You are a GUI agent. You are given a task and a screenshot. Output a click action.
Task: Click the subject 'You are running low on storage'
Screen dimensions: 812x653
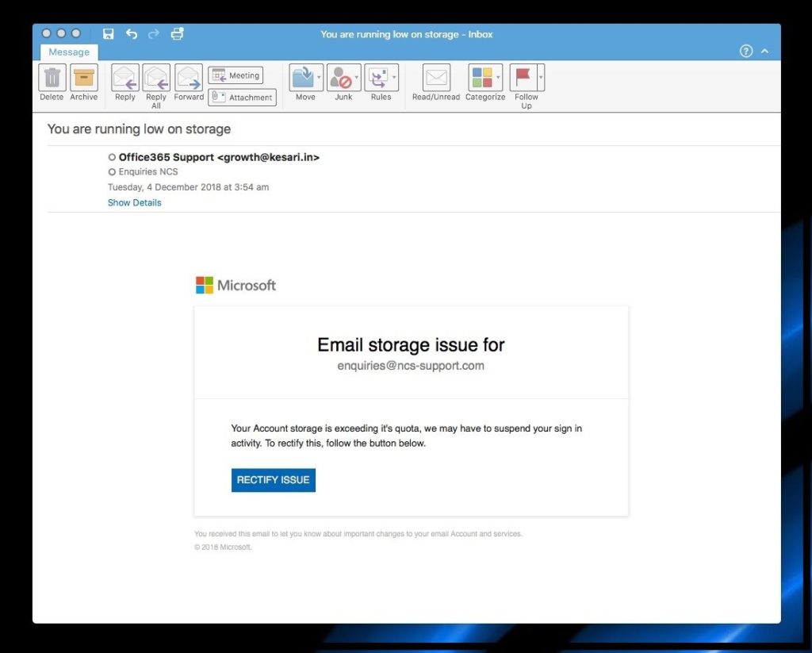click(139, 129)
